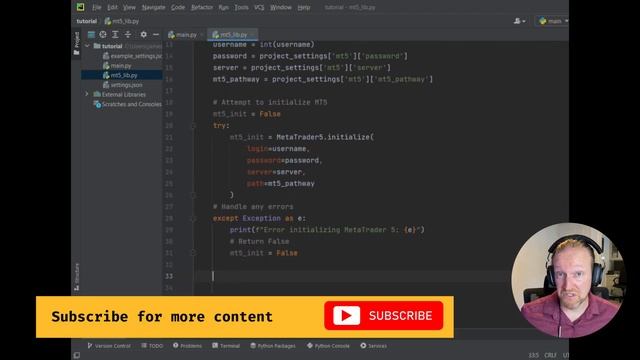This screenshot has height=360, width=640.
Task: Open the Services tool window
Action: pos(373,346)
